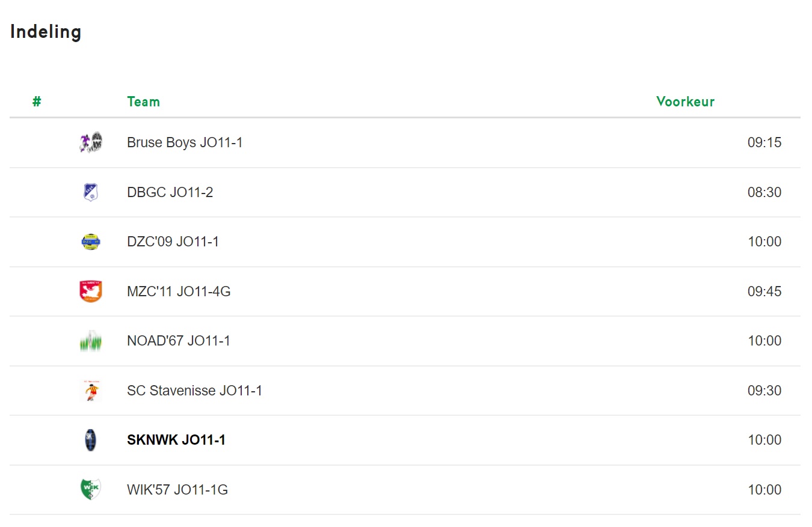812x527 pixels.
Task: Click the WIK'57 green shield logo
Action: pos(90,490)
